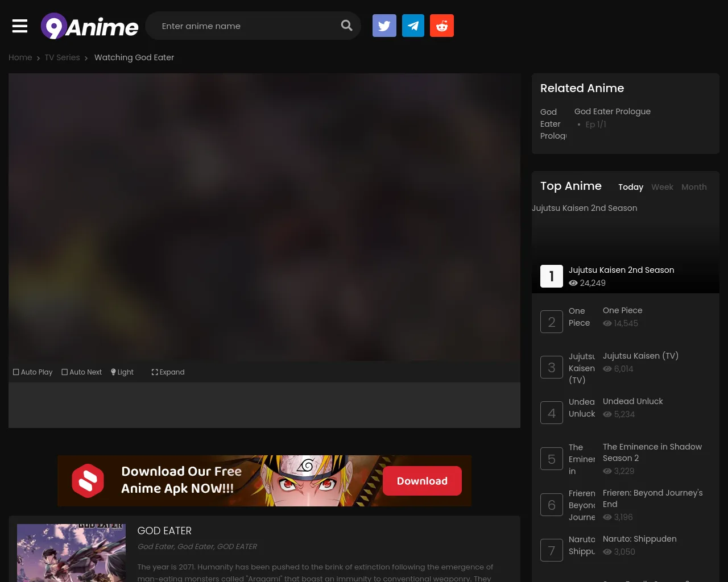
Task: Switch Top Anime to Week tab
Action: point(662,187)
